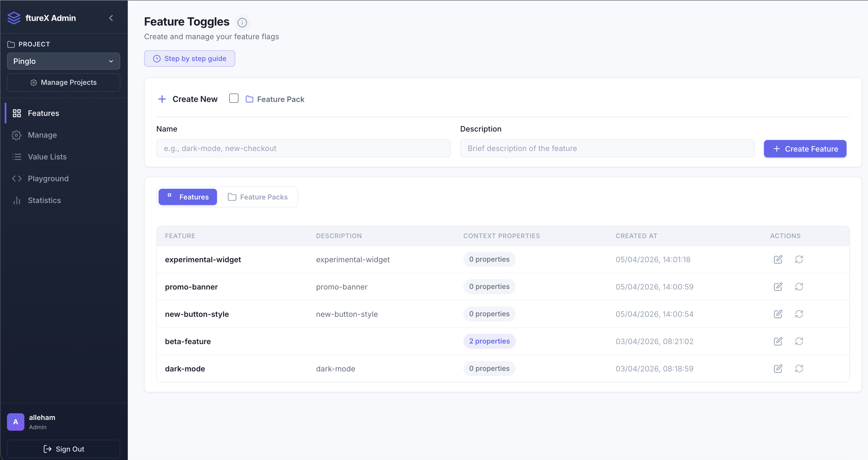The height and width of the screenshot is (460, 868).
Task: Edit the promo-banner feature
Action: click(x=778, y=287)
